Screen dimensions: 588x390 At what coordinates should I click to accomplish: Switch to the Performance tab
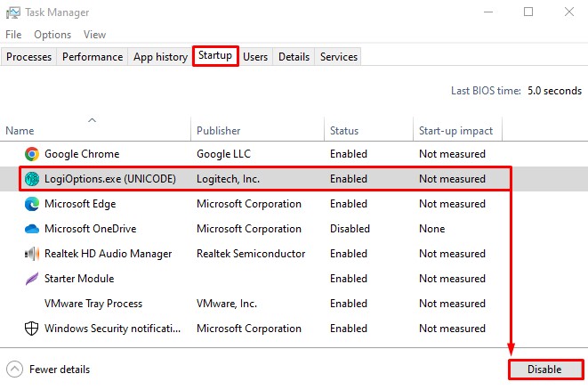[x=93, y=57]
